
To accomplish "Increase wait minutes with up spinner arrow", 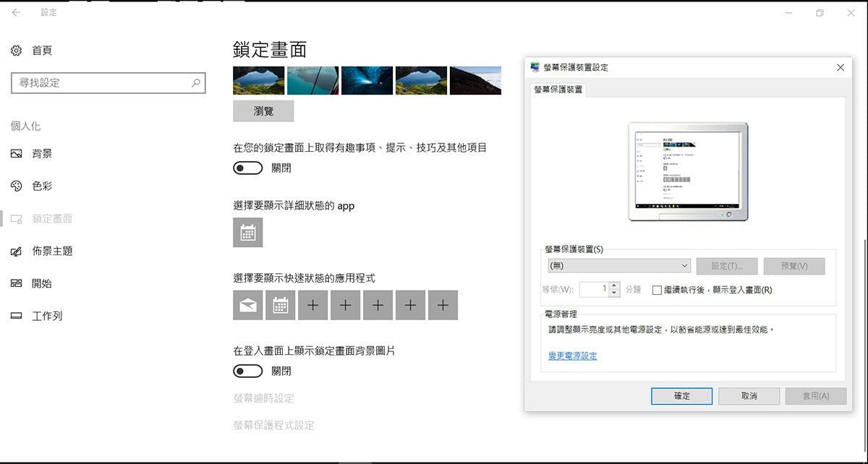I will pyautogui.click(x=614, y=285).
